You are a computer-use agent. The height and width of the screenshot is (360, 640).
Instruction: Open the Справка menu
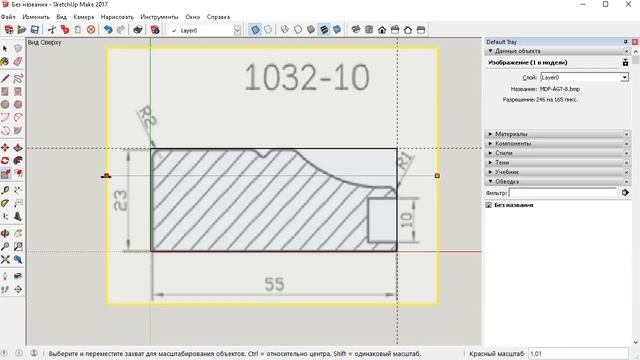click(x=218, y=17)
